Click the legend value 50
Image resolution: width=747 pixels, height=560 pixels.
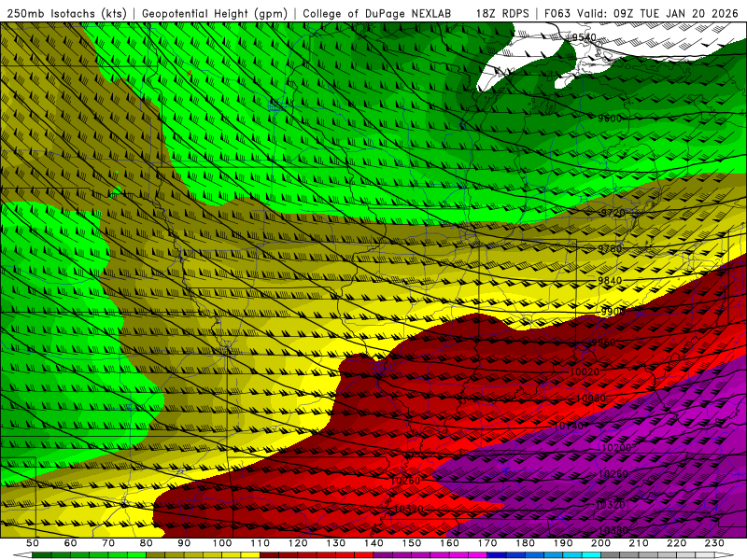pos(33,543)
